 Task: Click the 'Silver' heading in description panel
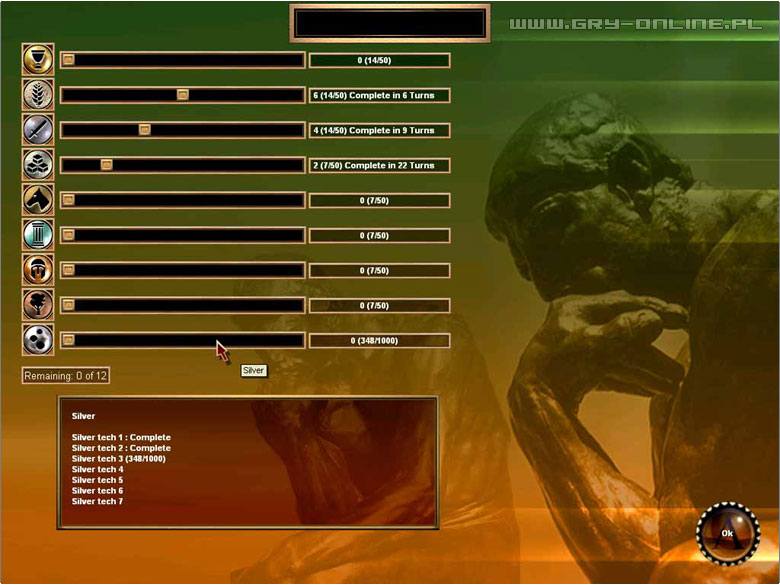coord(83,416)
